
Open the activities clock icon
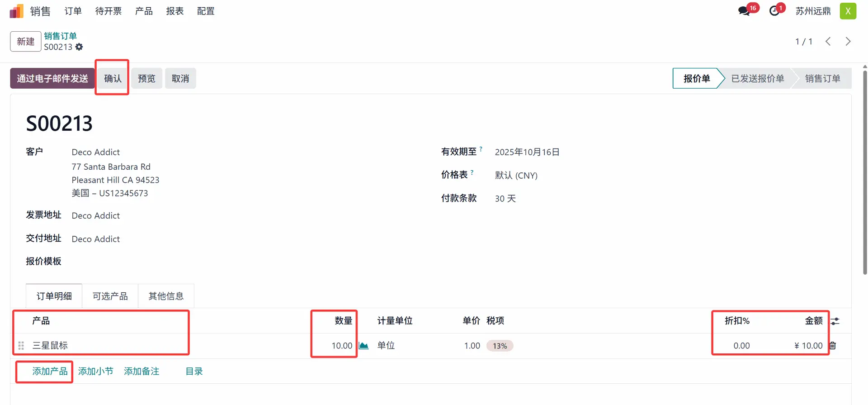coord(775,11)
